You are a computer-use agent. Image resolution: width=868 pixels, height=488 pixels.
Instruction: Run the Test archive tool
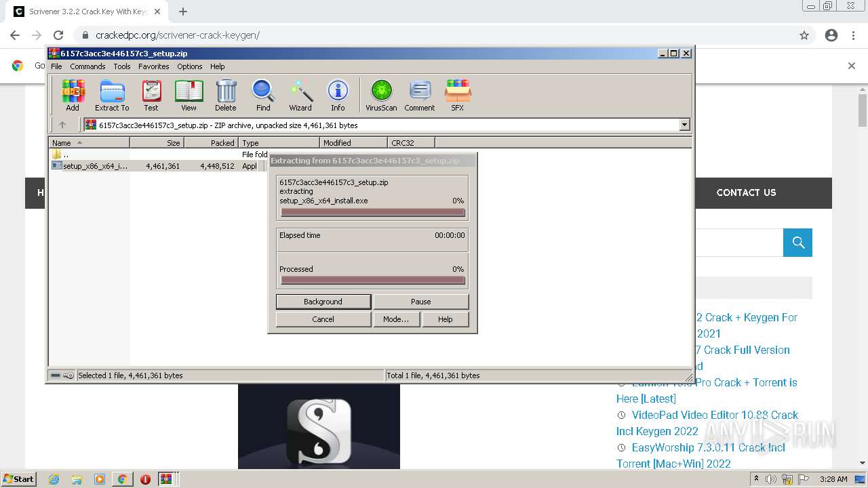[x=151, y=95]
